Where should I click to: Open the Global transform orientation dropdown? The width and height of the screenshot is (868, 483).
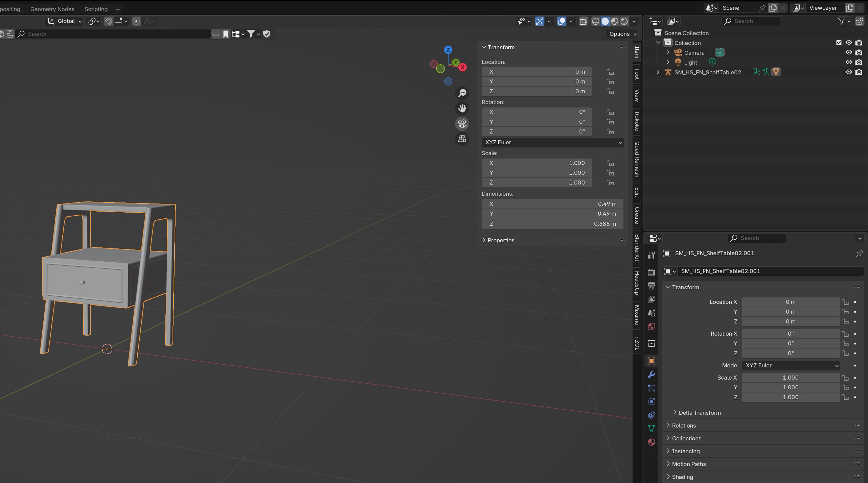pyautogui.click(x=64, y=21)
